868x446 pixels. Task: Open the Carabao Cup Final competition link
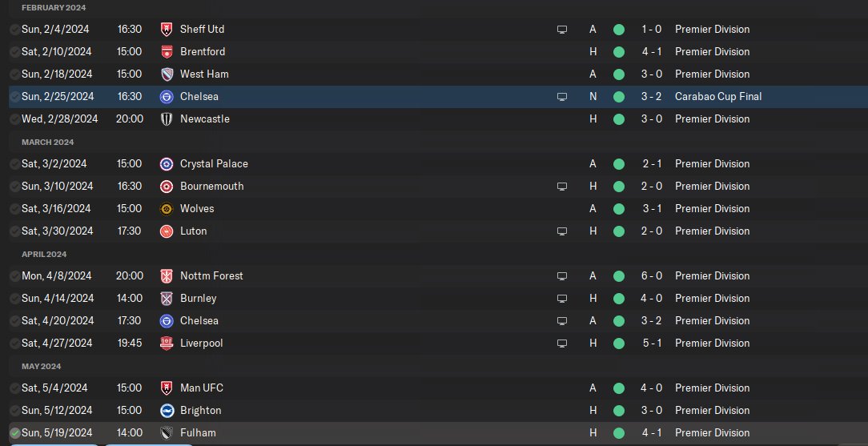(x=718, y=96)
